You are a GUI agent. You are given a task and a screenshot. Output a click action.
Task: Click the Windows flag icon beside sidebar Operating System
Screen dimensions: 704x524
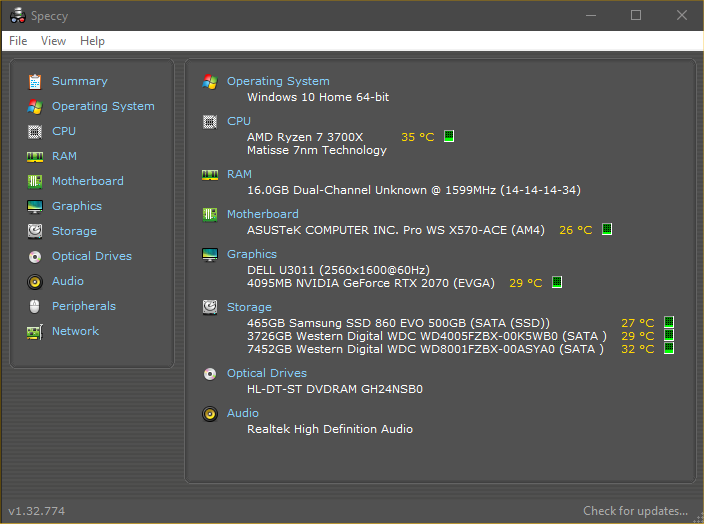click(35, 106)
